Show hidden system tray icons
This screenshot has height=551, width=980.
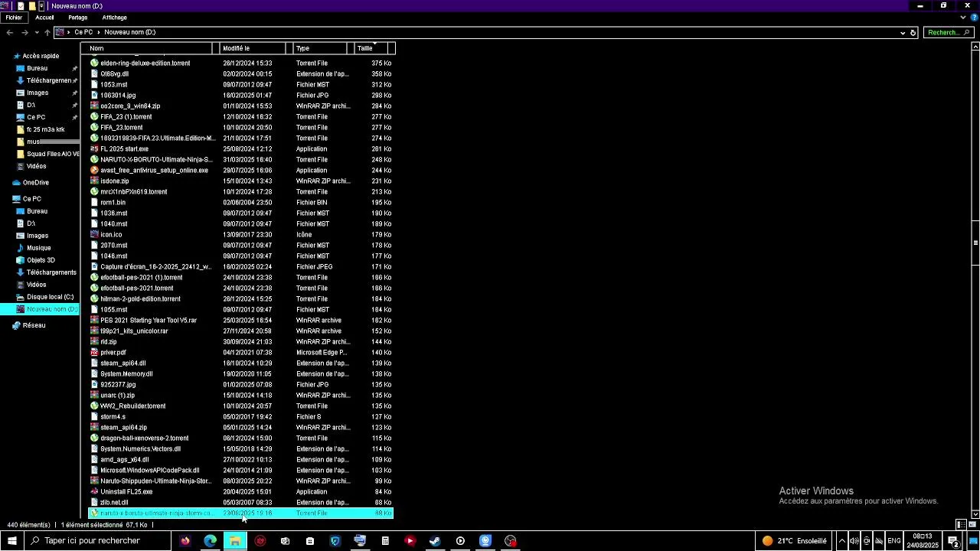point(841,541)
